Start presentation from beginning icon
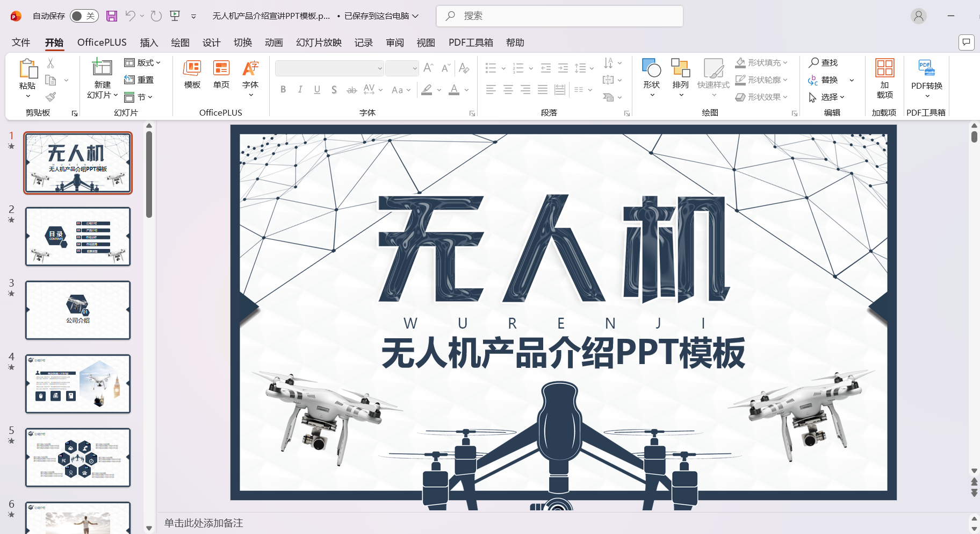 coord(175,16)
